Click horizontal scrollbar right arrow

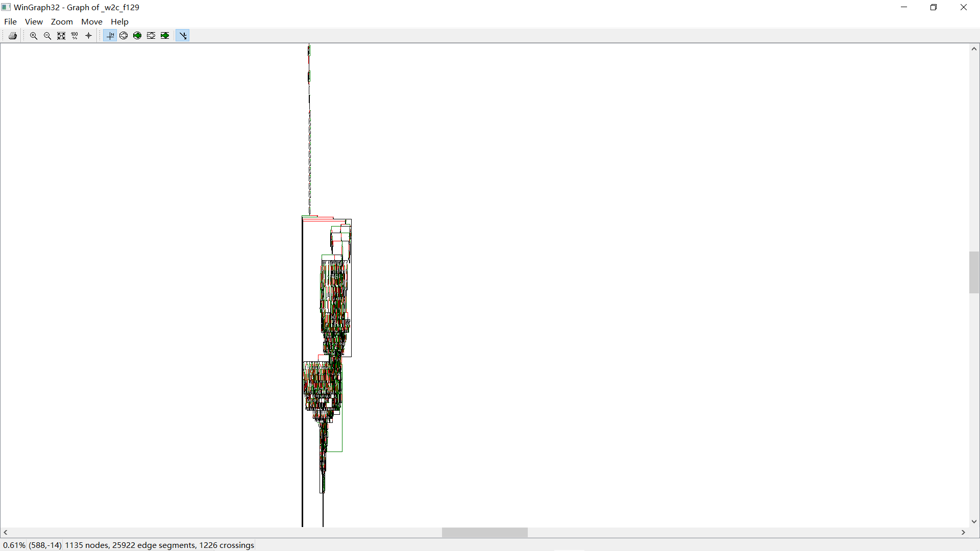coord(963,532)
